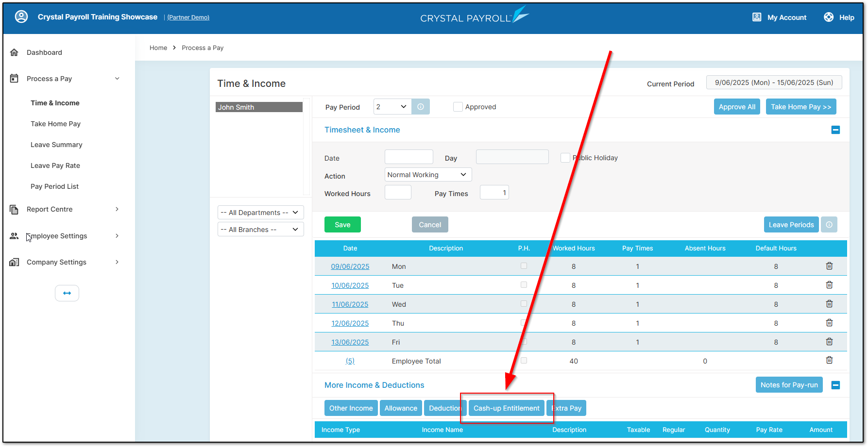Click Other Income button
This screenshot has width=868, height=447.
[x=351, y=408]
